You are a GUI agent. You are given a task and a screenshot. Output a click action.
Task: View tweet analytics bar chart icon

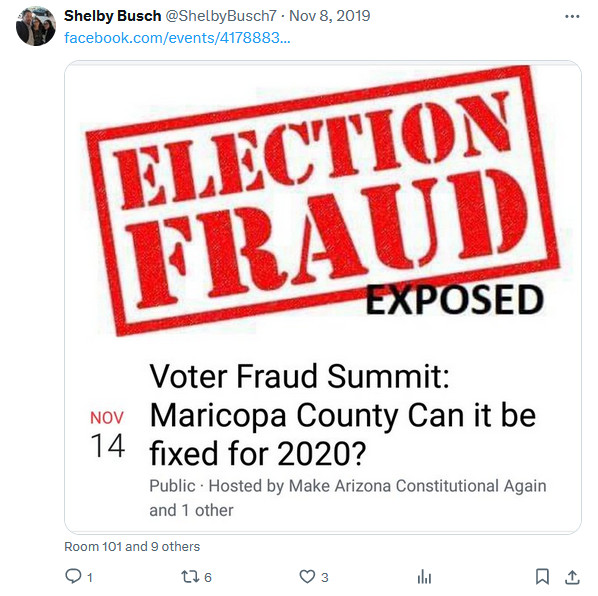click(x=424, y=577)
